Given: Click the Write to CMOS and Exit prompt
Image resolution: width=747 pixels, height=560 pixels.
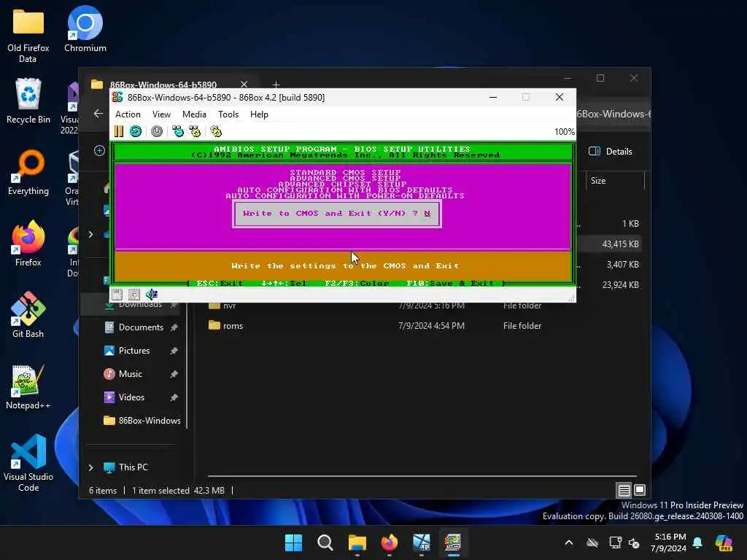Looking at the screenshot, I should click(337, 214).
